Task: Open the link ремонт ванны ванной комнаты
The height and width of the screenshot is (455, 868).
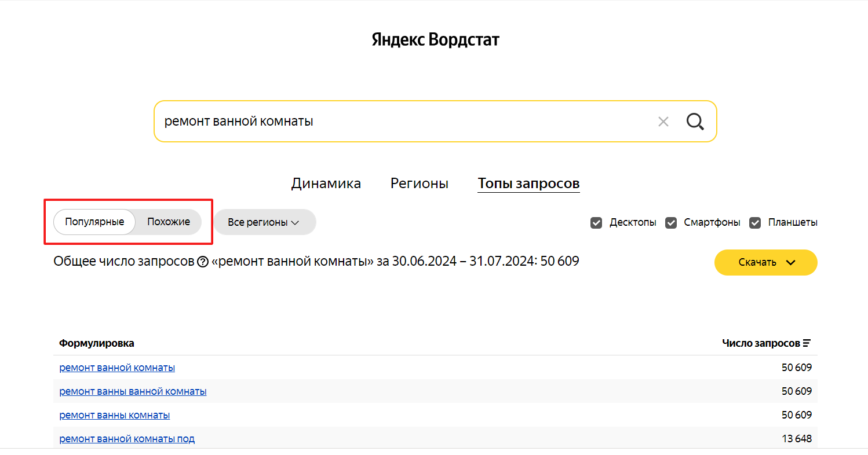Action: coord(133,391)
